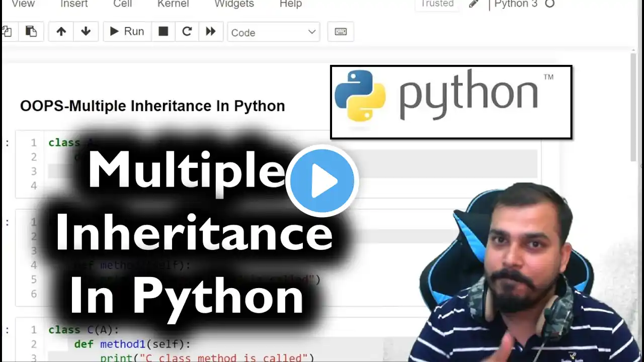Click the heading "OOPS-Multiple Inheritance In Python"
The image size is (644, 362).
pyautogui.click(x=152, y=106)
